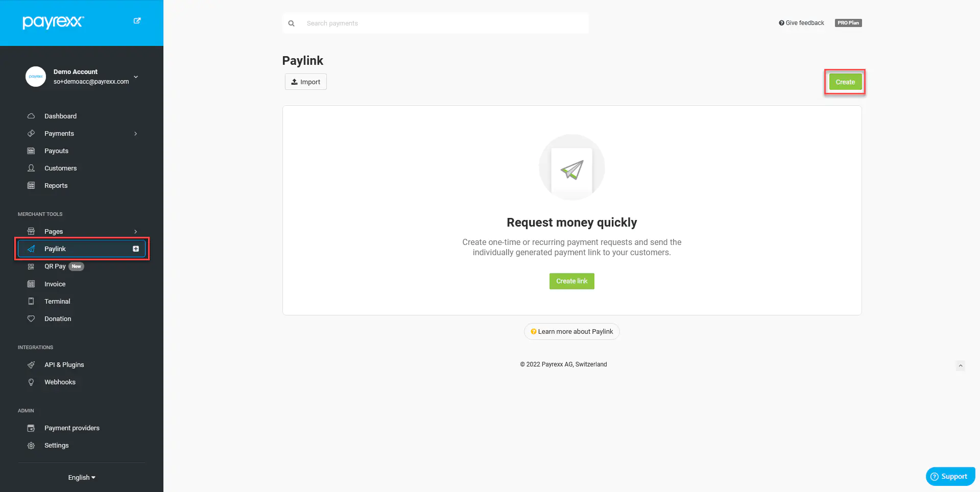Click the QR Pay code icon
The height and width of the screenshot is (492, 980).
click(31, 266)
